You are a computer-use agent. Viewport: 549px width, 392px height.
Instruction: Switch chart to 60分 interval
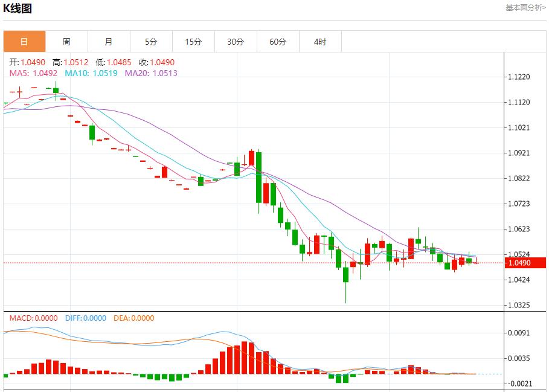point(278,42)
